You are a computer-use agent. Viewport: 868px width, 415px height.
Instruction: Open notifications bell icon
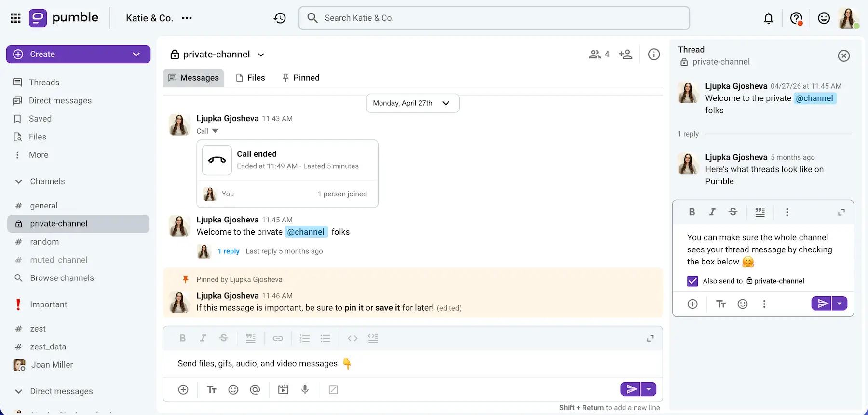tap(769, 18)
